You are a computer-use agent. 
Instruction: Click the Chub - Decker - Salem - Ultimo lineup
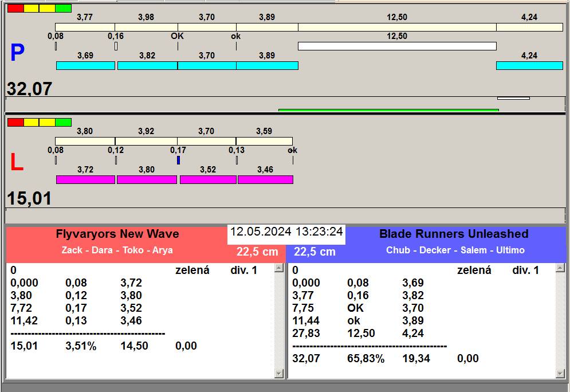(455, 250)
